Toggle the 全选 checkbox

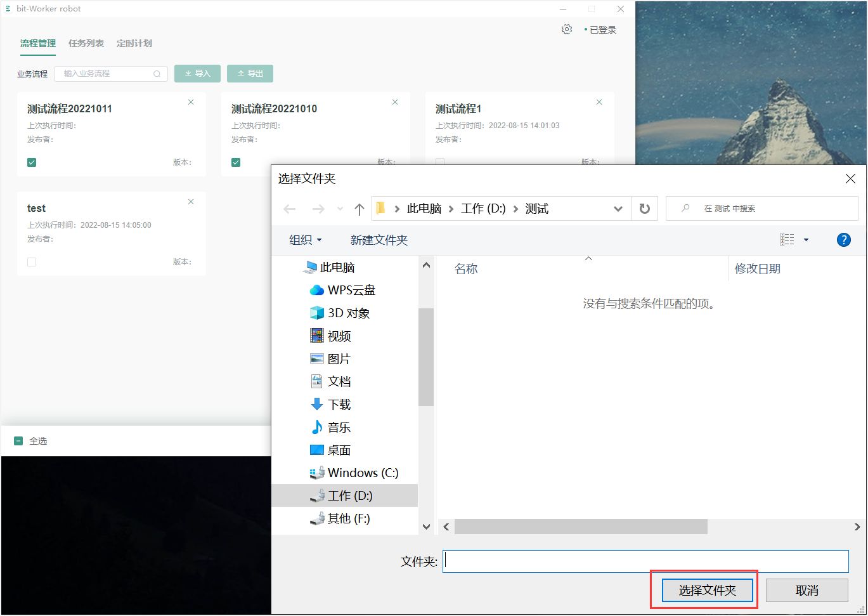(x=18, y=441)
